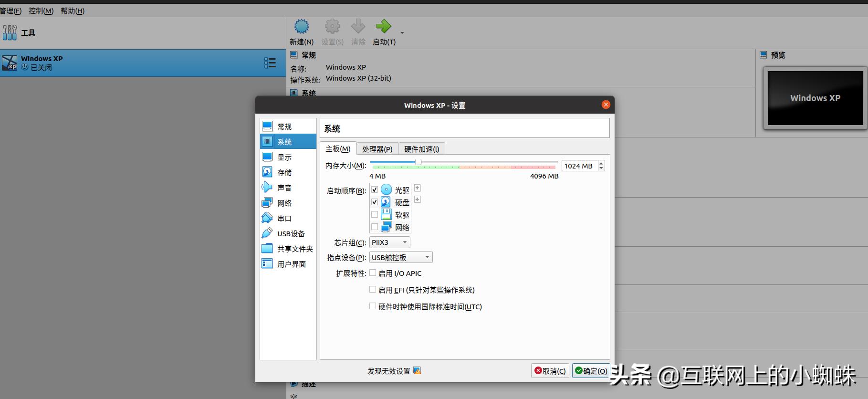868x399 pixels.
Task: Open the dropdown arrow next to 启动(T)
Action: [x=402, y=33]
